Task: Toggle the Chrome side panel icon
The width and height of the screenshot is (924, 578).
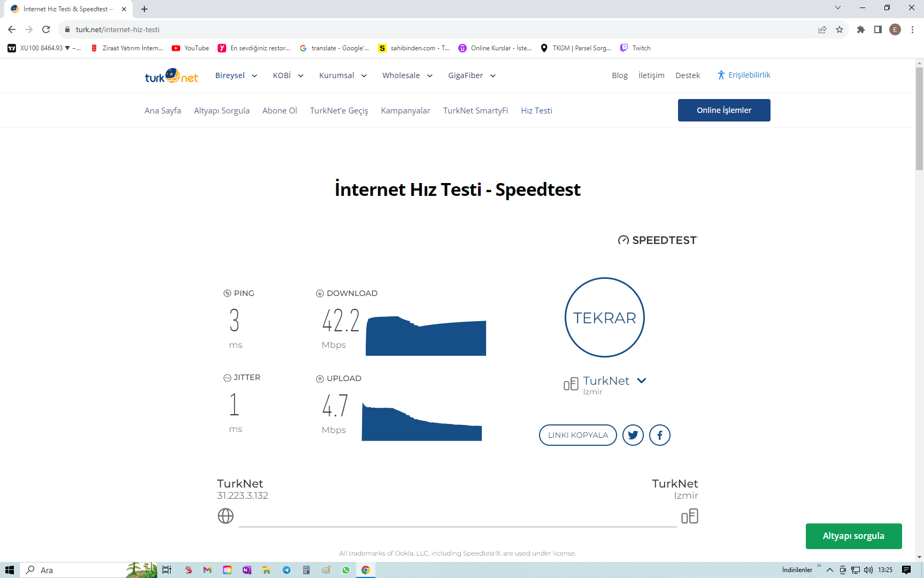Action: [x=878, y=29]
